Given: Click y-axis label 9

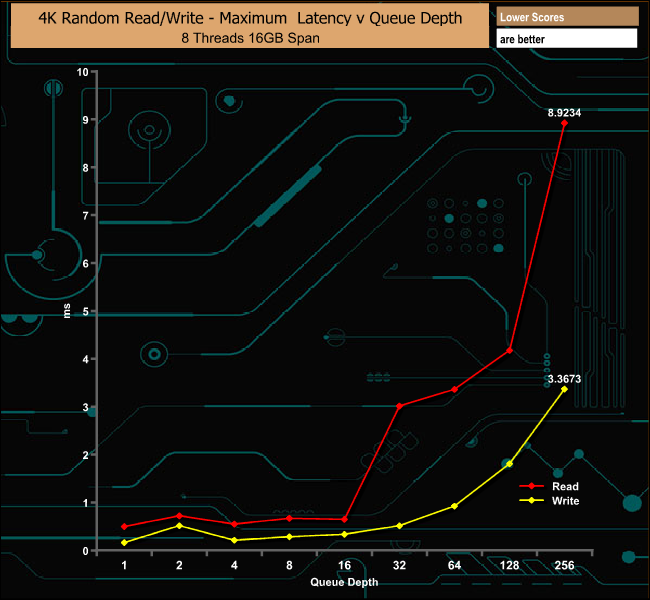Looking at the screenshot, I should click(x=85, y=120).
